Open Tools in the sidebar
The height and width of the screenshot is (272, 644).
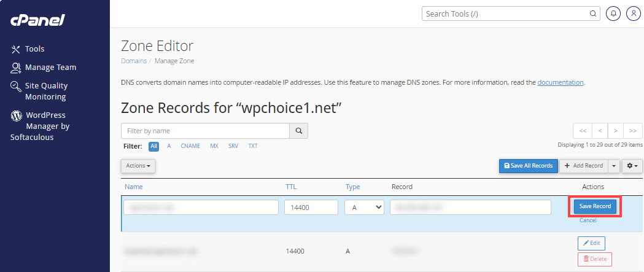34,49
